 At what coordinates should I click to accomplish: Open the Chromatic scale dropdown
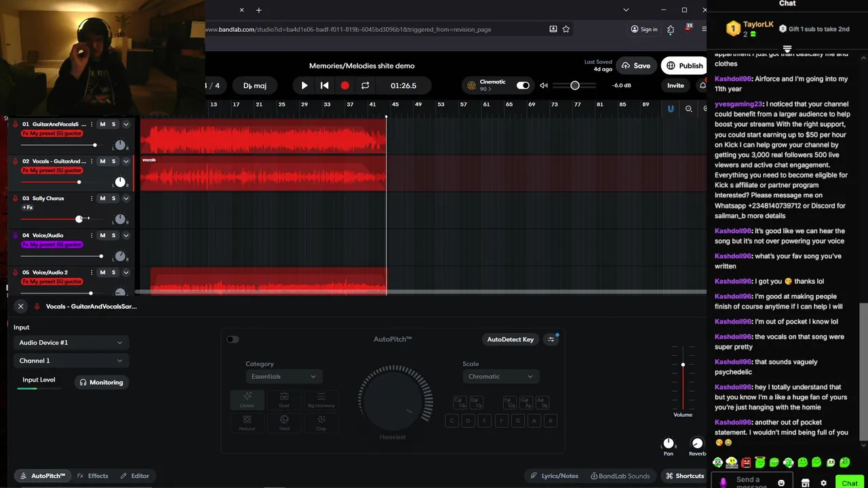point(500,376)
